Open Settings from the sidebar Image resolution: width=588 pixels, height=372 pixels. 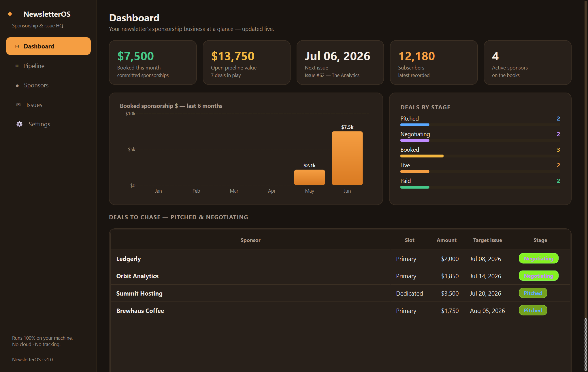(x=48, y=124)
